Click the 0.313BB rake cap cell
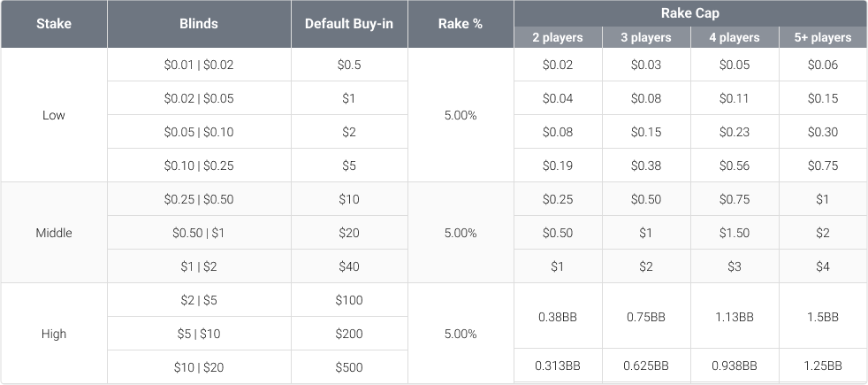This screenshot has width=868, height=385. [x=558, y=366]
